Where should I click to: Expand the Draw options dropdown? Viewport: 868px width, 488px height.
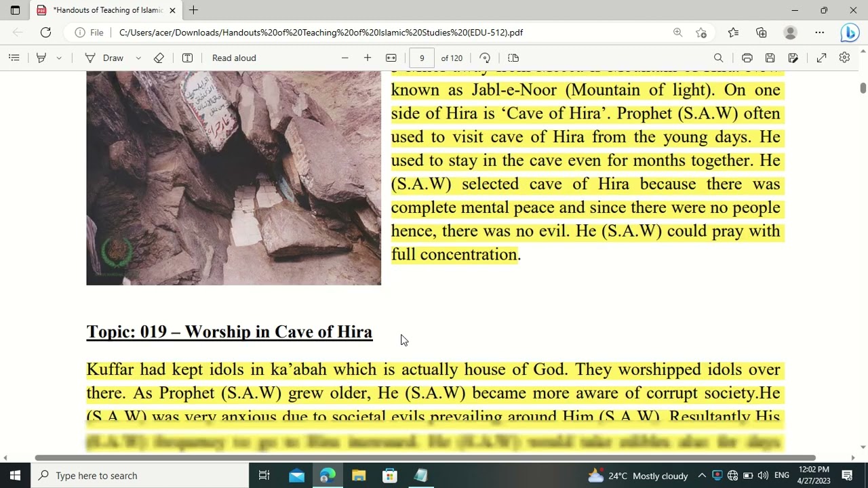(x=138, y=58)
